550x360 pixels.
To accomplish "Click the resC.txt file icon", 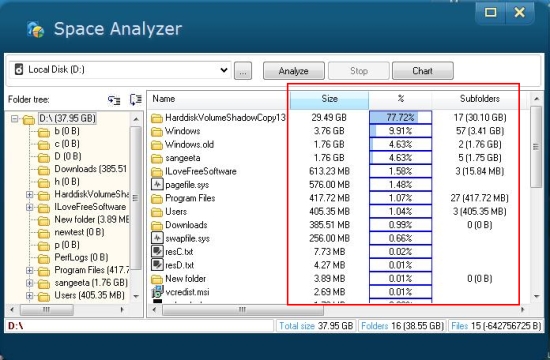I will (x=157, y=251).
